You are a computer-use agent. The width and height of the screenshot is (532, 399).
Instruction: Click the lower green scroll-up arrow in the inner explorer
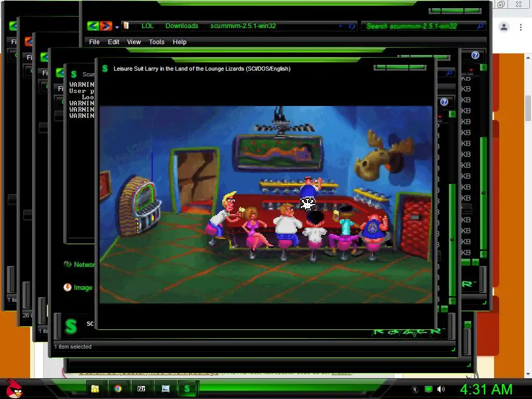(452, 114)
